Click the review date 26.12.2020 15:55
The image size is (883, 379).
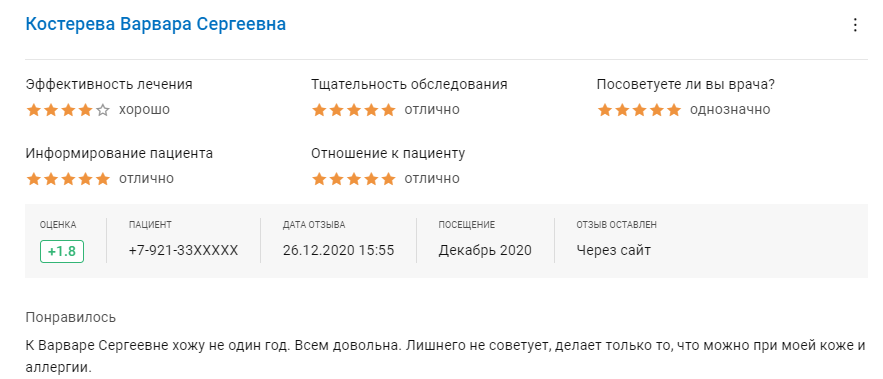[338, 251]
